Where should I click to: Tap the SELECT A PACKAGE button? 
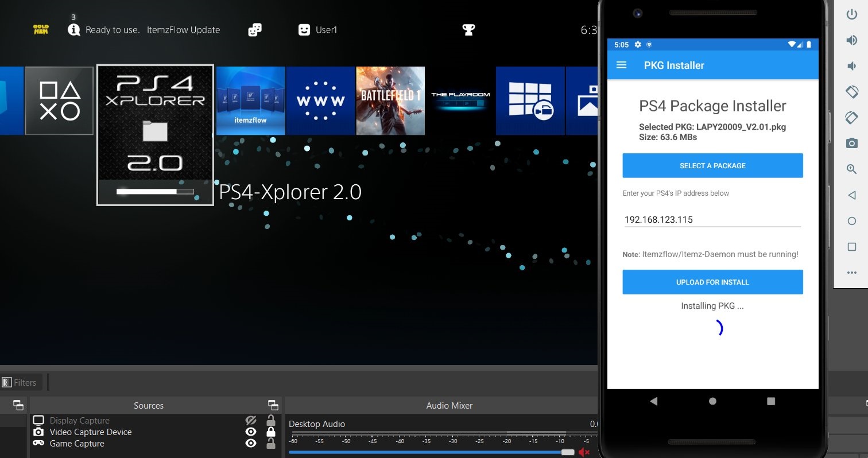[712, 166]
